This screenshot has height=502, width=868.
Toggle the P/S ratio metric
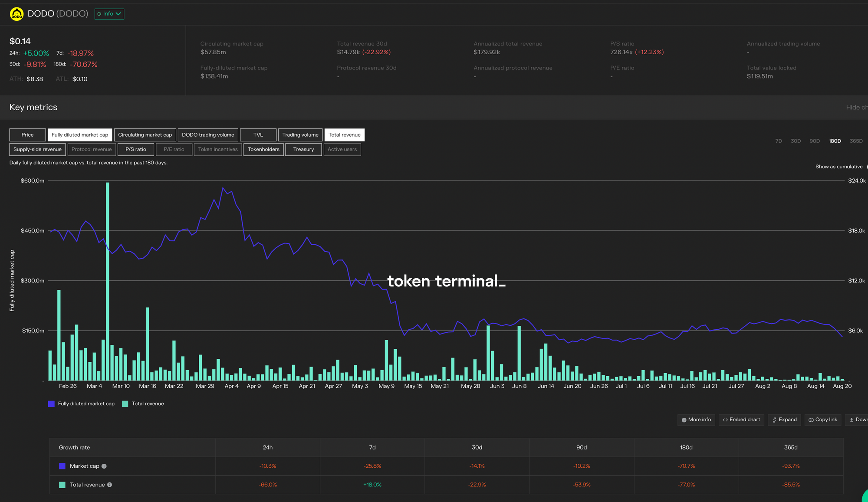coord(136,149)
